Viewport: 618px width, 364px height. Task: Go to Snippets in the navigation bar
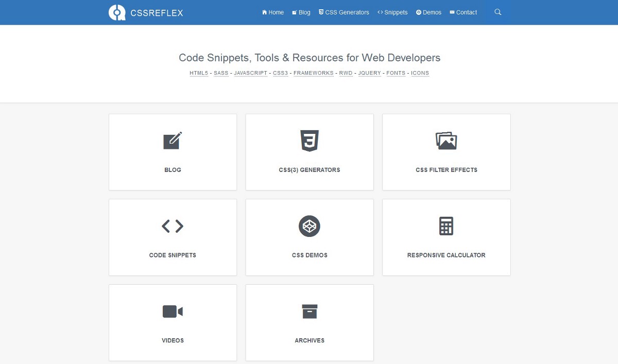coord(392,12)
